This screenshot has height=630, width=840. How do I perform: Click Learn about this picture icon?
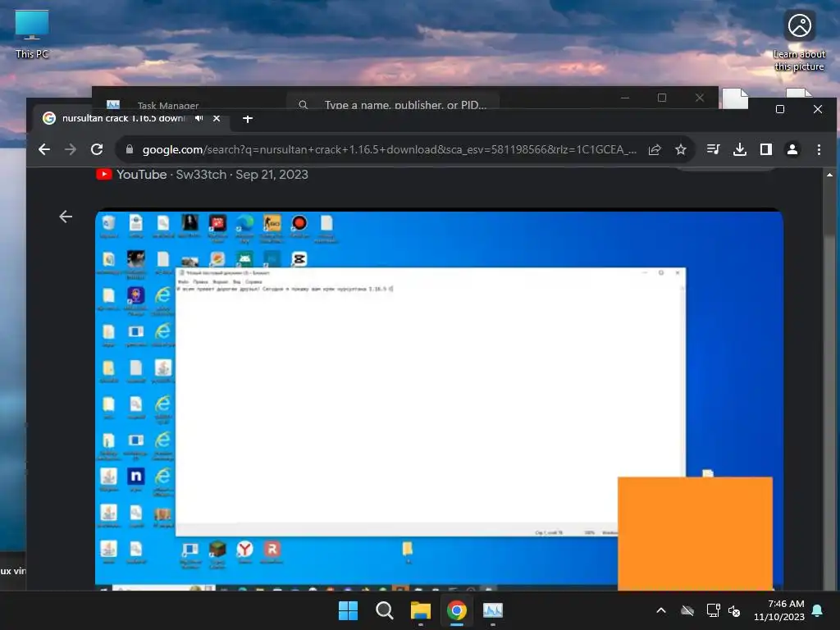pyautogui.click(x=799, y=41)
